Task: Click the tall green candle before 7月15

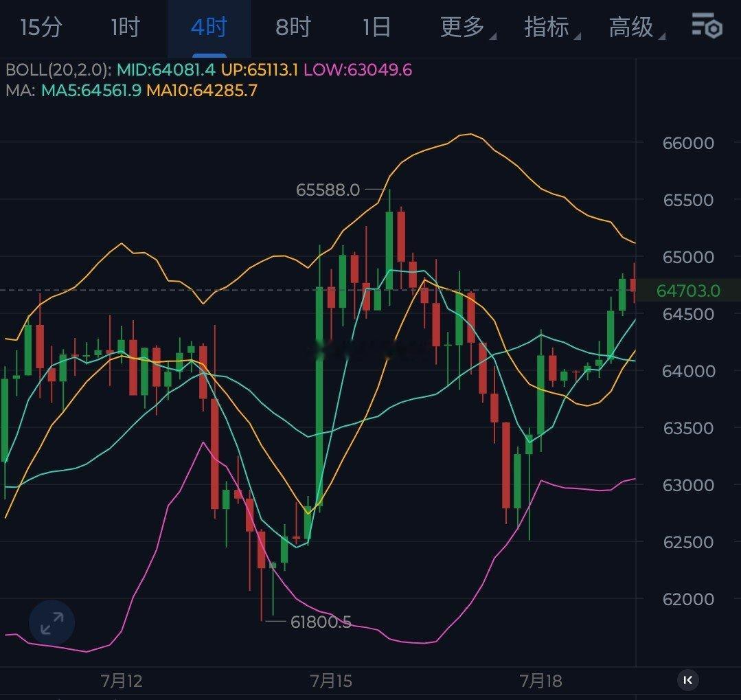Action: tap(319, 397)
